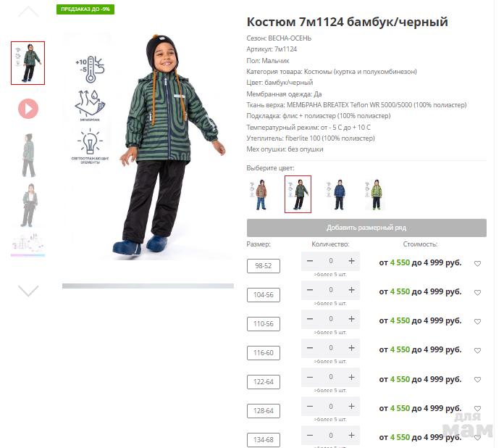This screenshot has height=448, width=504.
Task: Play the product video thumbnail
Action: (x=28, y=109)
